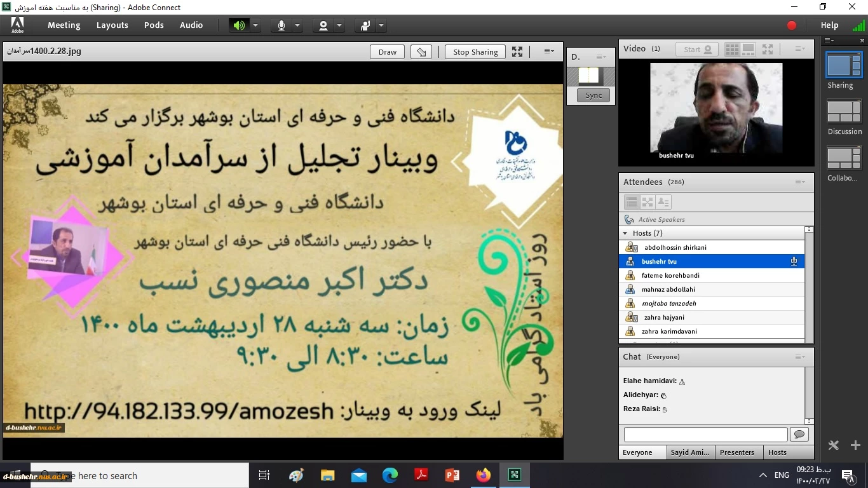The image size is (868, 488).
Task: Switch video pod to grid view
Action: 732,49
